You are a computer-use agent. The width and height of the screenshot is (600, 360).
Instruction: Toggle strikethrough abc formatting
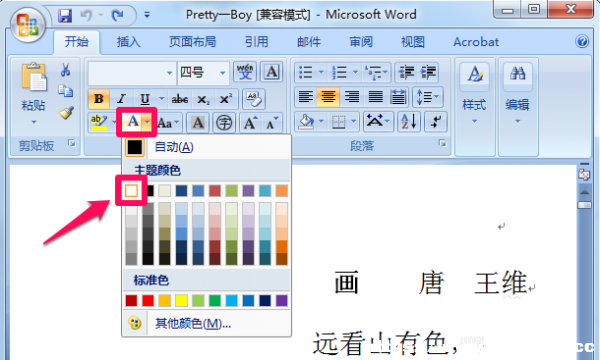[x=179, y=99]
